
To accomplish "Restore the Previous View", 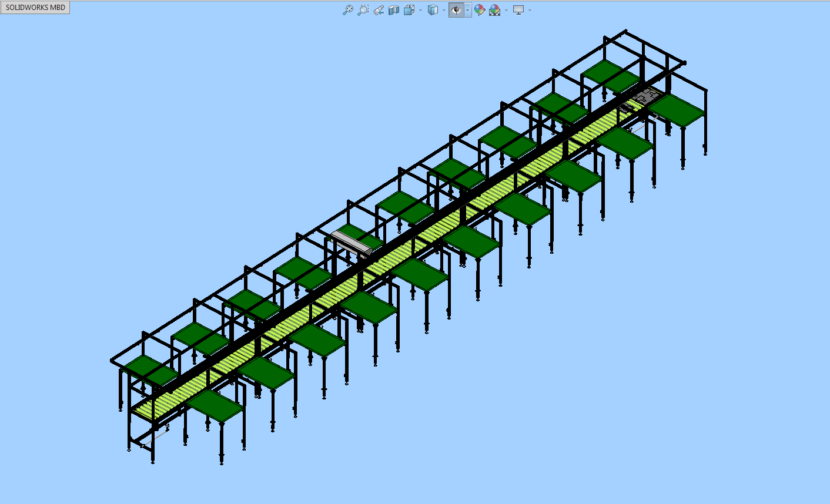I will tap(379, 10).
